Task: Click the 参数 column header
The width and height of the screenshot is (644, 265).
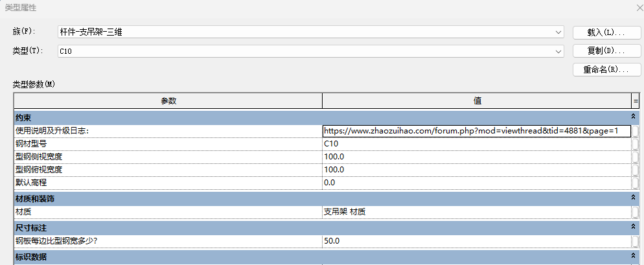Action: [x=168, y=101]
